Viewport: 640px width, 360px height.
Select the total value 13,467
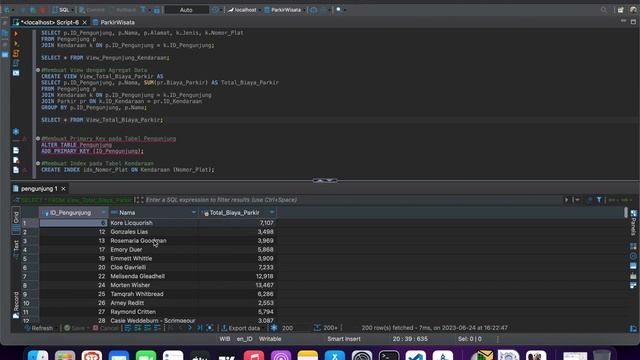[x=264, y=285]
